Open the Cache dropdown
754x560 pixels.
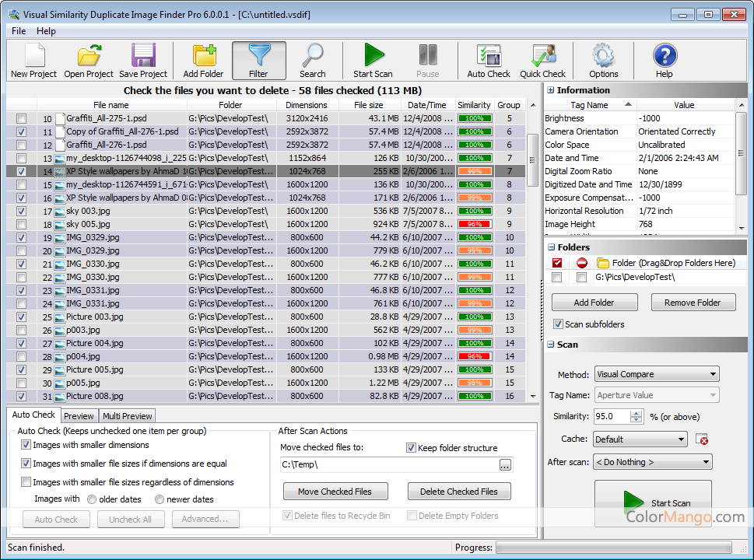(640, 439)
